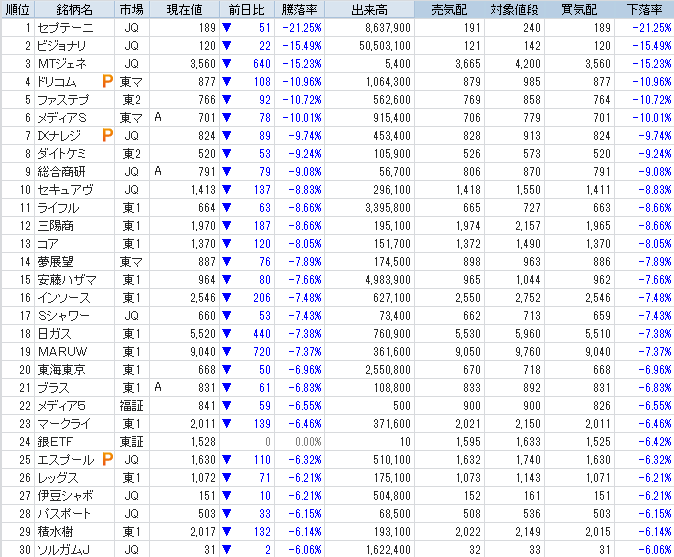Sort by the 対象値段 column header
This screenshot has width=674, height=557.
(x=514, y=9)
